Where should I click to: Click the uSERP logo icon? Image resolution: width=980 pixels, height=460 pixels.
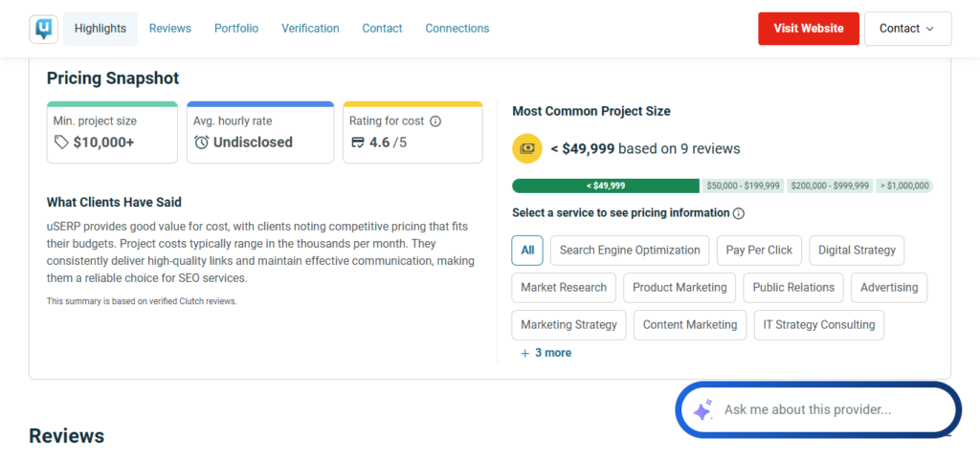click(x=43, y=29)
